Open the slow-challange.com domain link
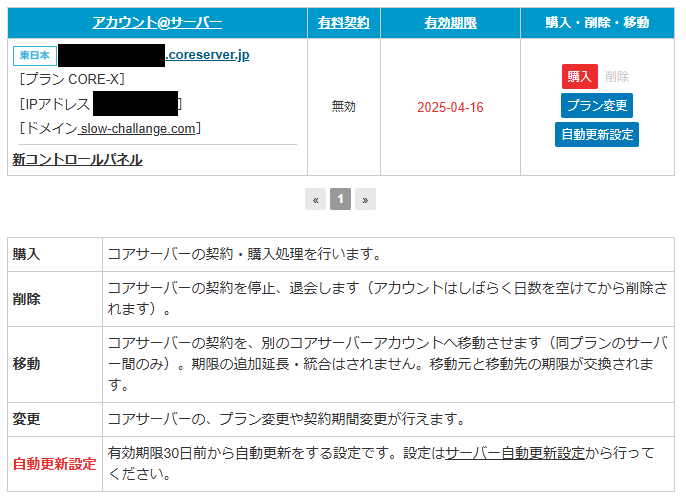The width and height of the screenshot is (686, 499). pyautogui.click(x=139, y=128)
